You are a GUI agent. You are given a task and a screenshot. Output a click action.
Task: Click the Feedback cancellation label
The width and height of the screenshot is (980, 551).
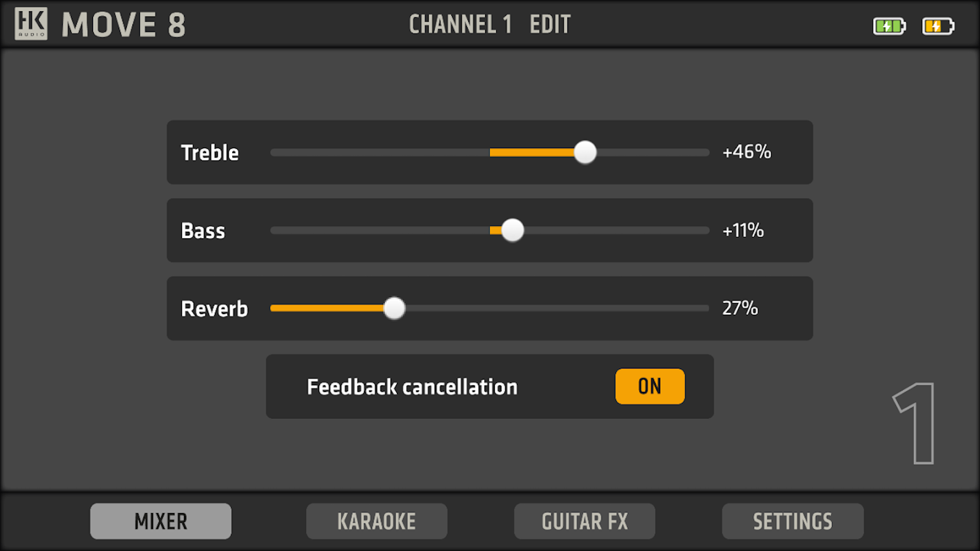(412, 387)
